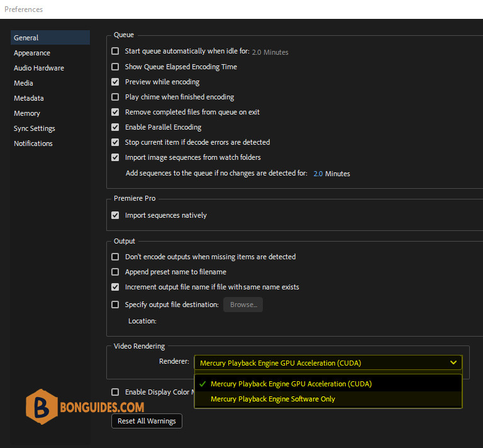The image size is (483, 448).
Task: Toggle Show Queue Elapsed Encoding Time
Action: 115,67
